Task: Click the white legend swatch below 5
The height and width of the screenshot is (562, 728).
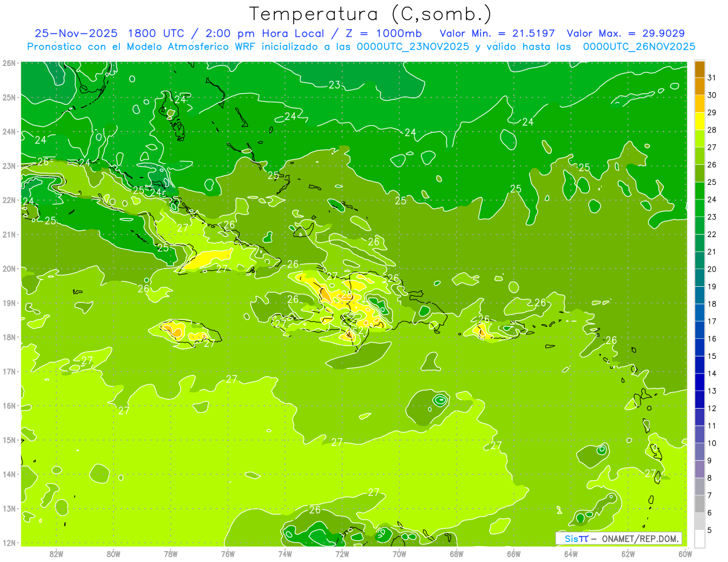Action: [x=699, y=538]
